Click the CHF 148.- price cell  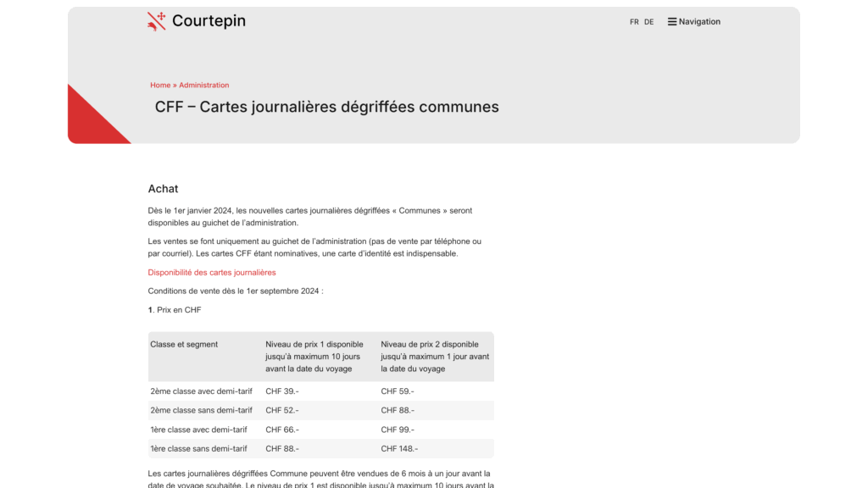399,449
